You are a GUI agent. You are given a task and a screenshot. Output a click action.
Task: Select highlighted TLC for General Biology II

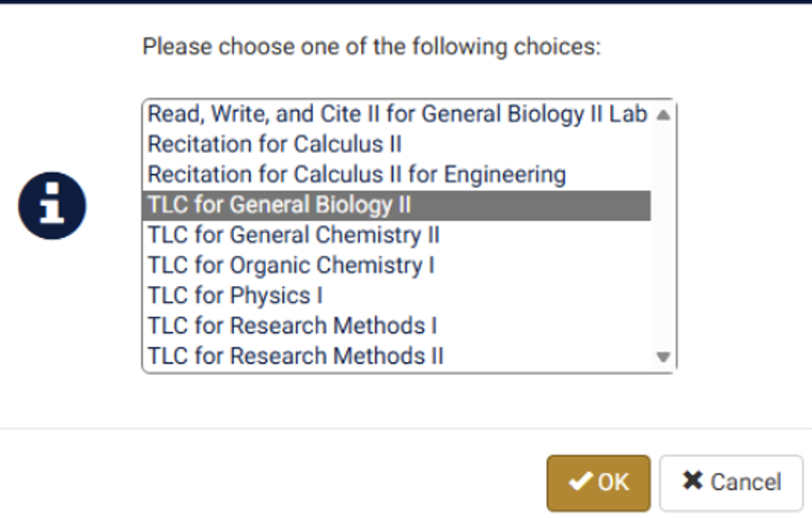279,205
